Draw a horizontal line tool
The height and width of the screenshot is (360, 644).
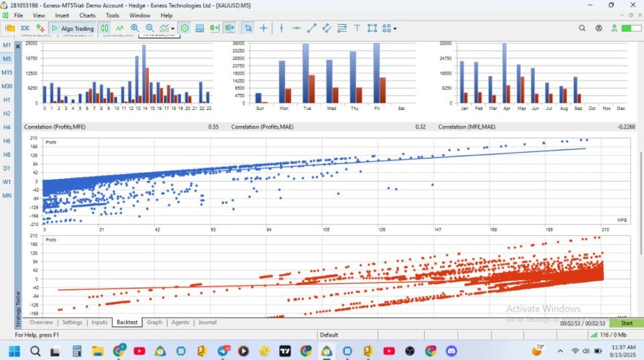296,28
